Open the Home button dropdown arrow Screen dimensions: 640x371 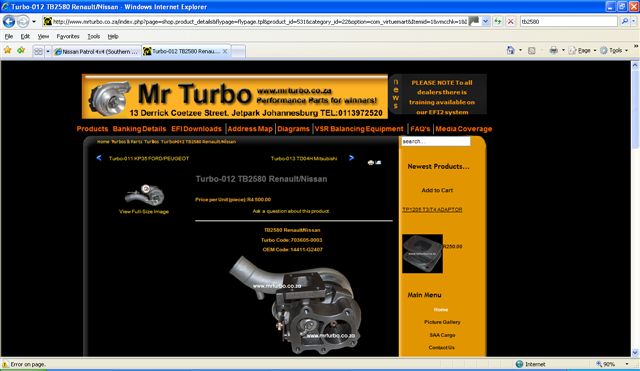coord(520,50)
